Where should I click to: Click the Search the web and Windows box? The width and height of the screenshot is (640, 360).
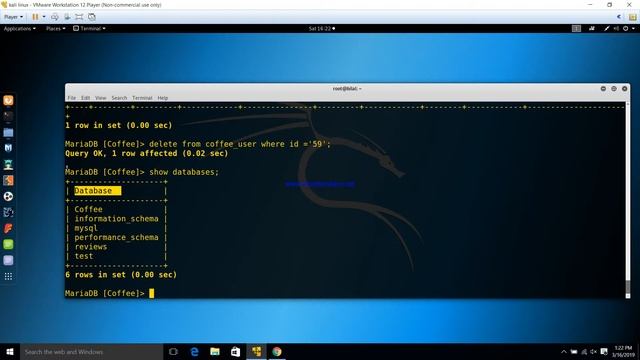click(x=91, y=352)
